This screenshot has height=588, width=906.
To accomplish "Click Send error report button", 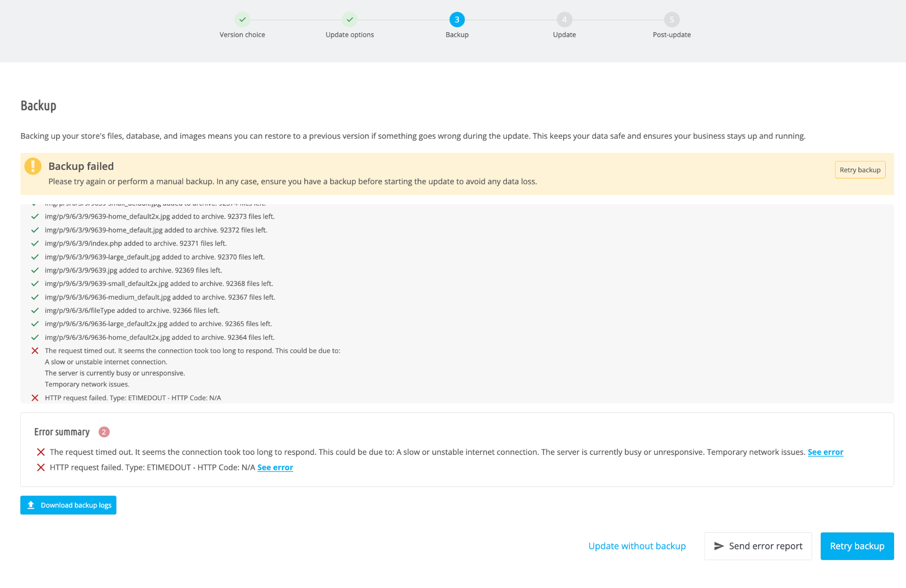I will pyautogui.click(x=758, y=546).
